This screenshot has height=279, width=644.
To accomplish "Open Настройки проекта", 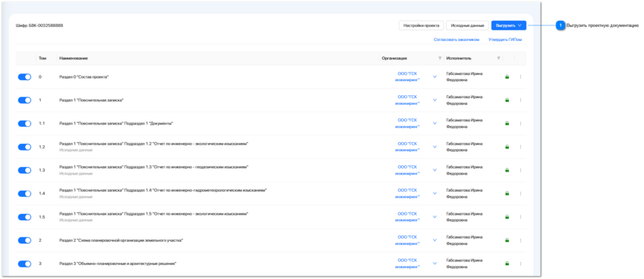I will point(421,26).
